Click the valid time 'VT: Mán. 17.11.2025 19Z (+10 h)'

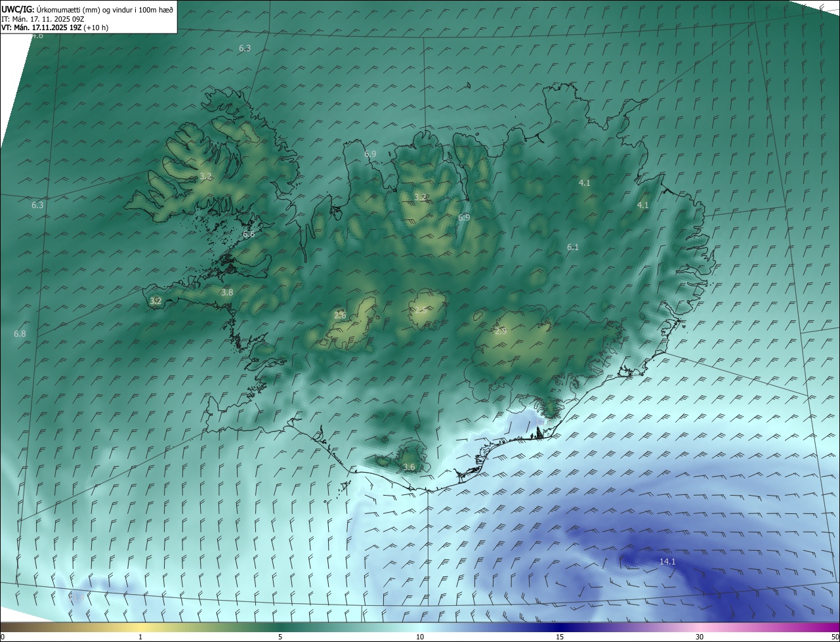(55, 28)
